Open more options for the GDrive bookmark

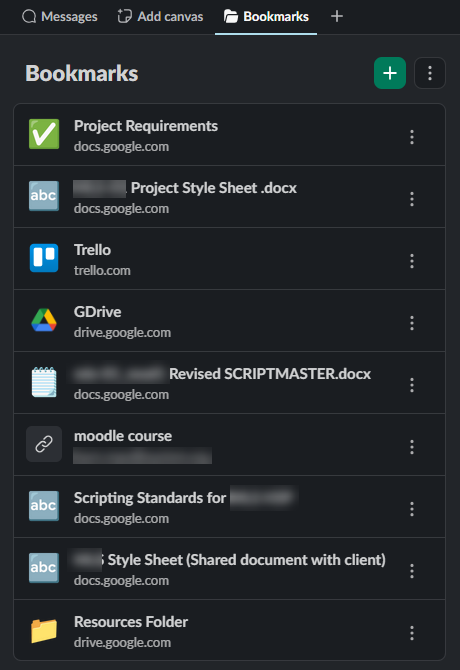click(412, 323)
